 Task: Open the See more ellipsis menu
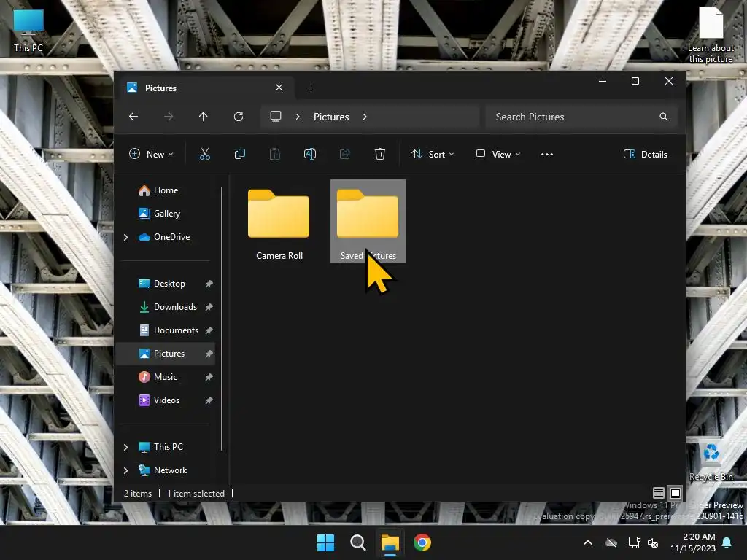[x=547, y=155]
